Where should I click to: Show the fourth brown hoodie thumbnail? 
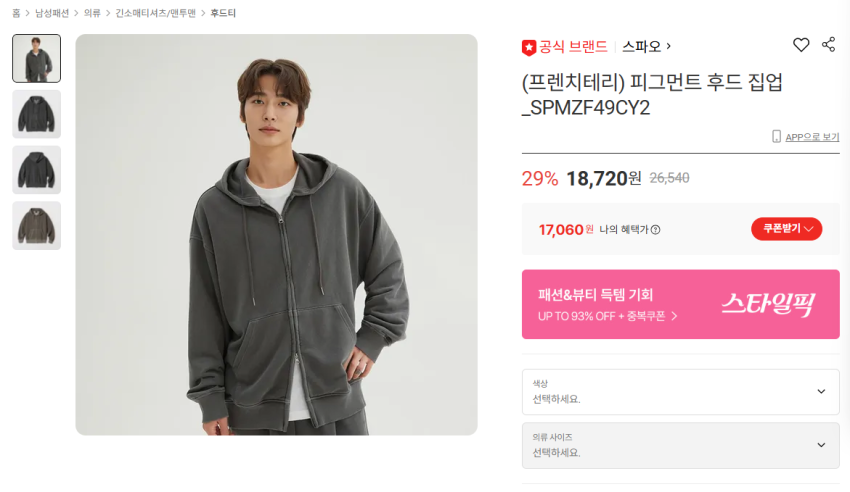[x=37, y=226]
